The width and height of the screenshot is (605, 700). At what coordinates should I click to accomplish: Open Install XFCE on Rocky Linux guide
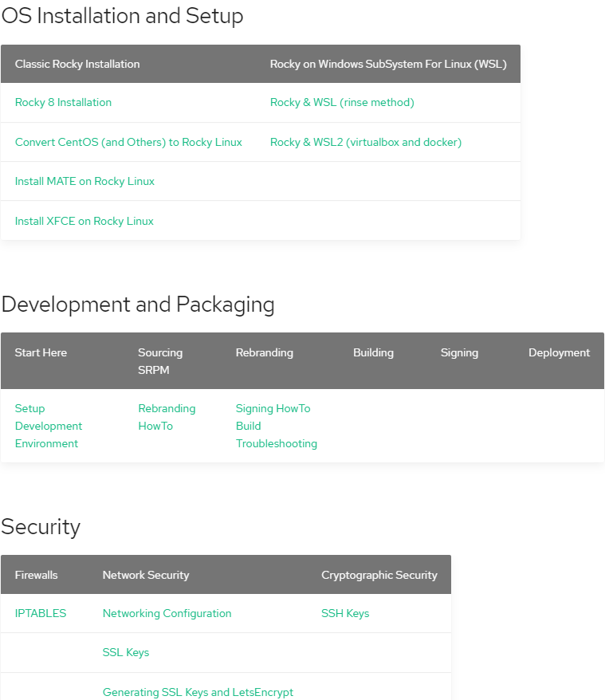click(84, 221)
